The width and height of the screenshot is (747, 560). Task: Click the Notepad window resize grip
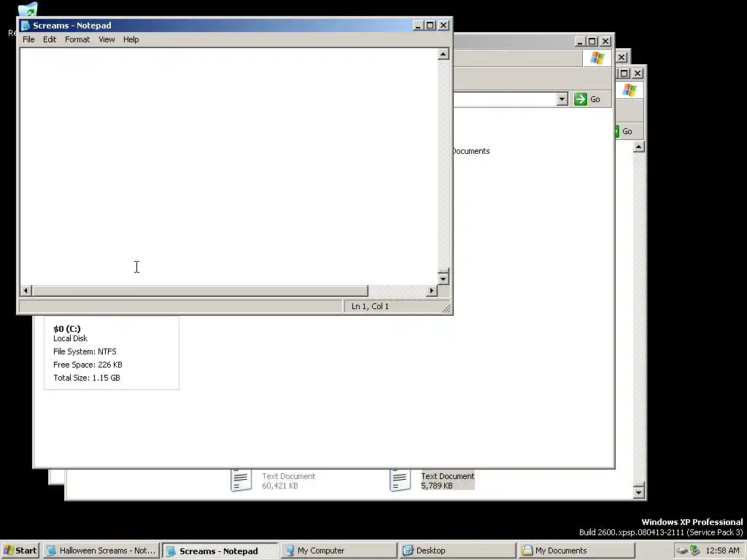click(446, 308)
